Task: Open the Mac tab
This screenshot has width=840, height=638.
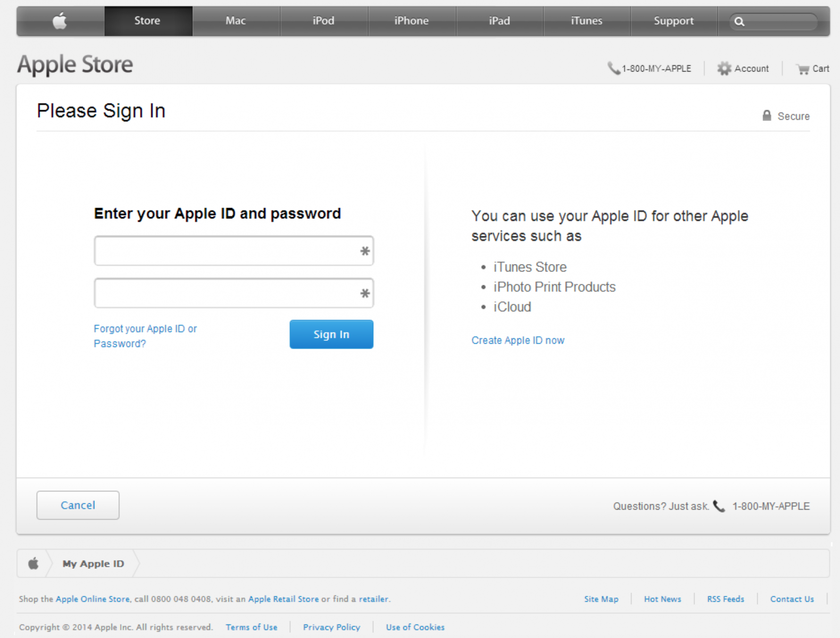Action: click(x=236, y=21)
